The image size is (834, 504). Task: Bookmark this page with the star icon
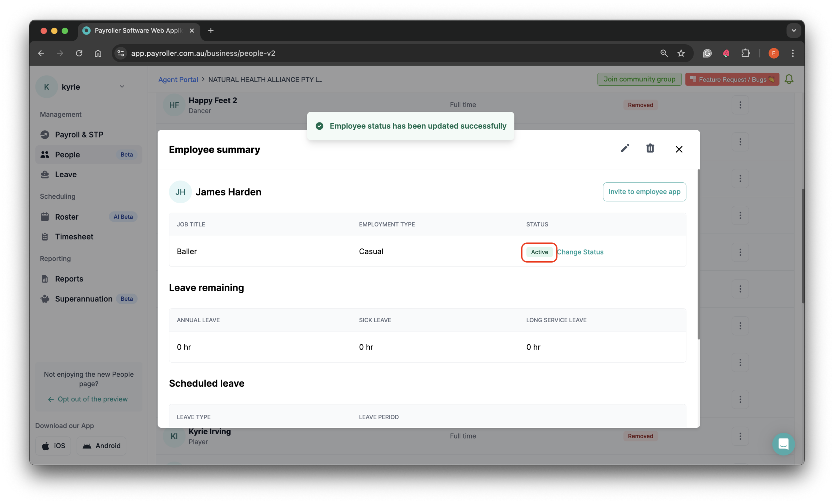click(681, 53)
